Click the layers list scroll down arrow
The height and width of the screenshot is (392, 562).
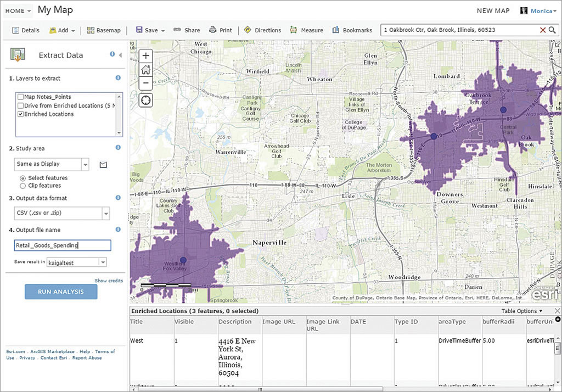(x=119, y=133)
